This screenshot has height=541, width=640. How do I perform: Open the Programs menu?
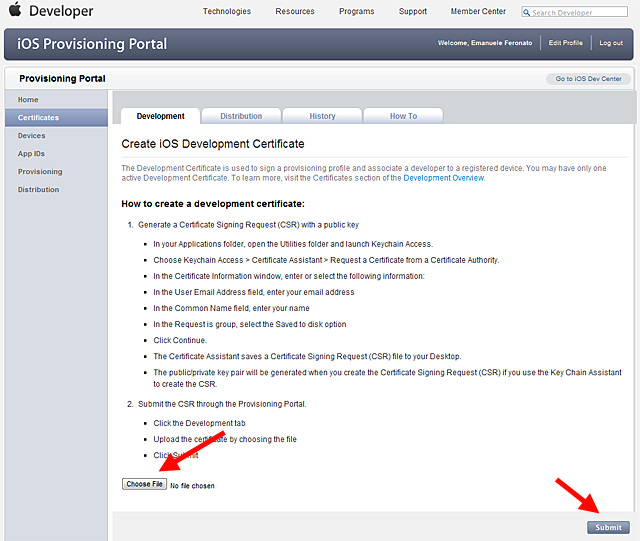357,12
